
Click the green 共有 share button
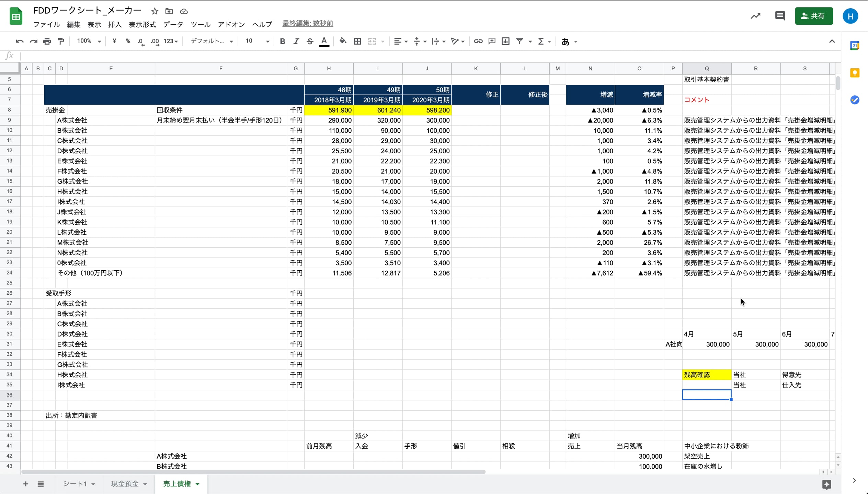[x=813, y=16]
